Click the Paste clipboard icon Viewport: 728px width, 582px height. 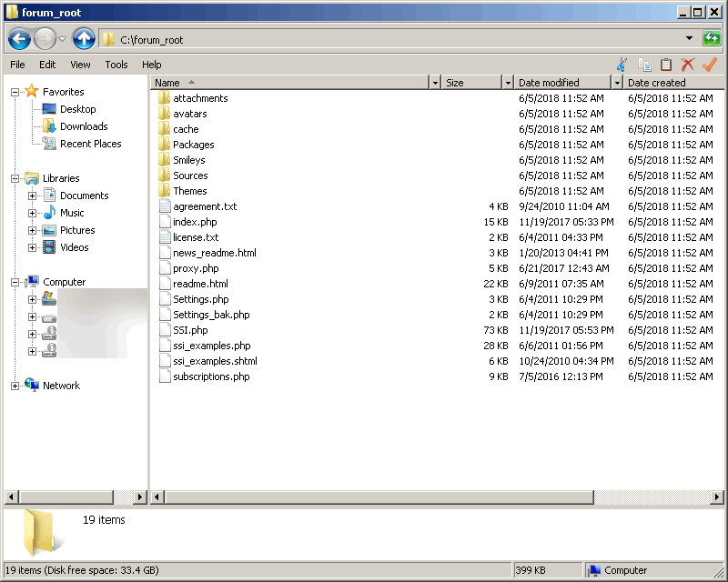click(x=666, y=65)
